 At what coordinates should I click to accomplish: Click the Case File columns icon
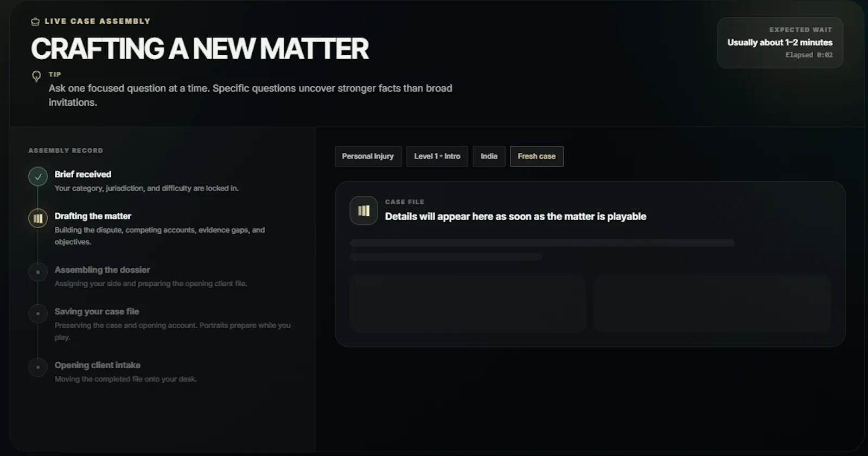point(364,210)
